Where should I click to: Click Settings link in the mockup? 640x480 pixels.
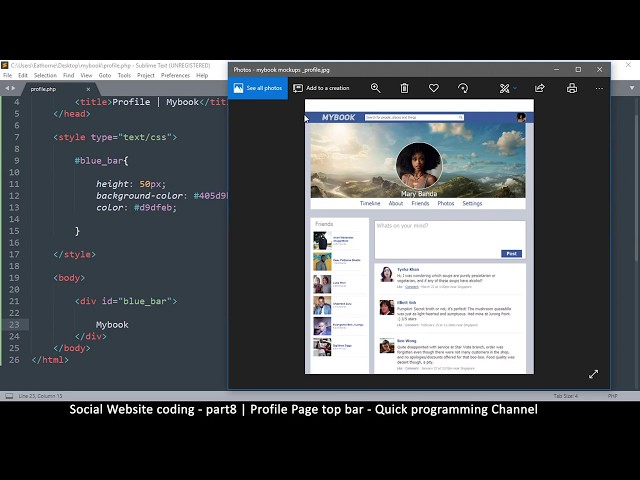[x=472, y=203]
